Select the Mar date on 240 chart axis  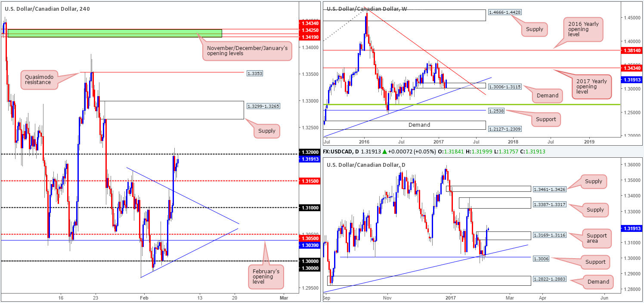(283, 298)
